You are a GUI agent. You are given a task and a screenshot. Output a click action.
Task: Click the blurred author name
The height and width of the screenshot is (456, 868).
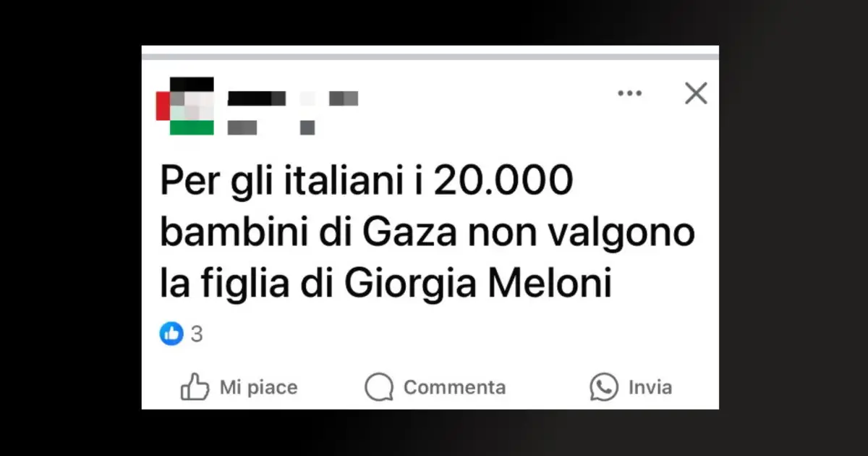click(x=257, y=98)
